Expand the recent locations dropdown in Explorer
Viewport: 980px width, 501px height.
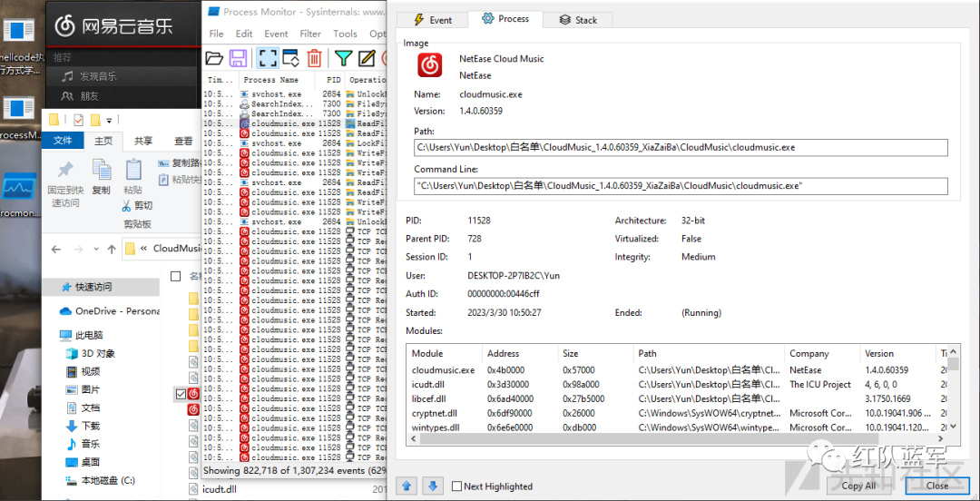(x=95, y=249)
